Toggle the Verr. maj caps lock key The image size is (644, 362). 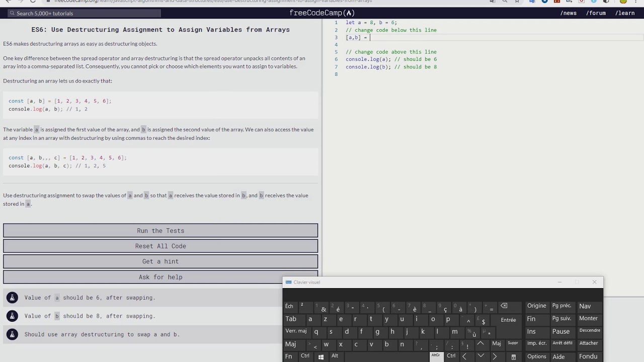296,331
